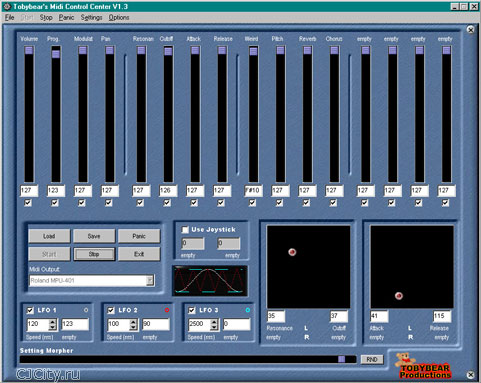Toggle the checkbox under the Pitch fader

pos(279,203)
